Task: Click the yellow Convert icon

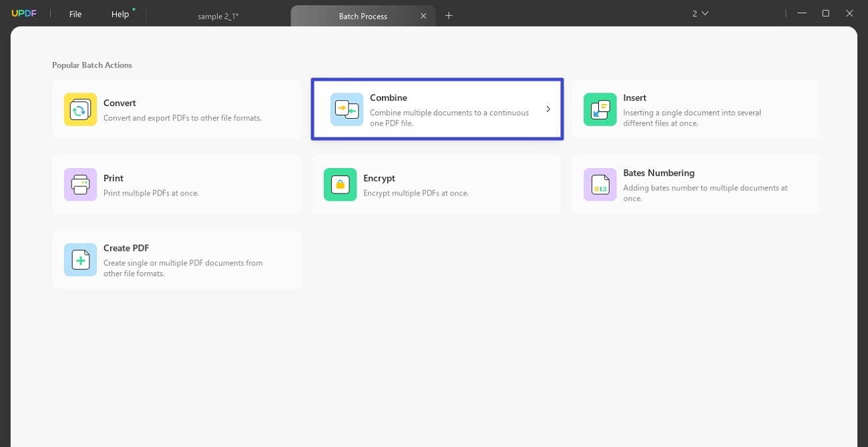Action: (80, 109)
